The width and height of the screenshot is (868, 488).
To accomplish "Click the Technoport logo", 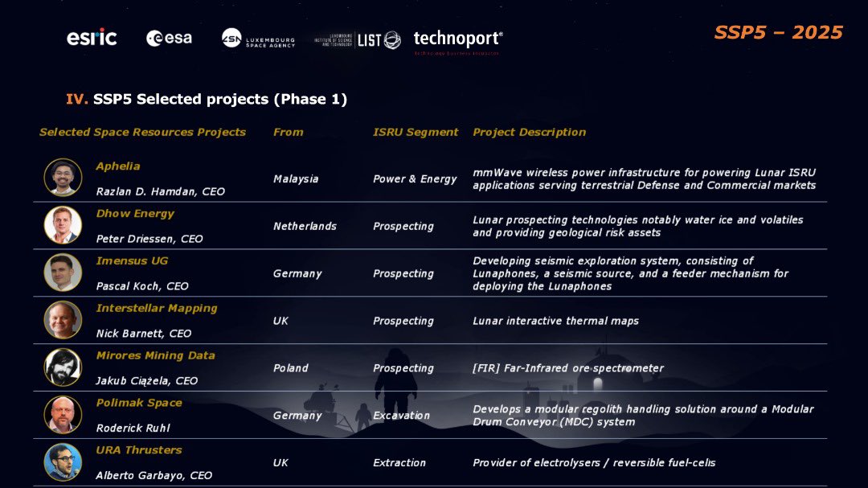I will point(458,41).
